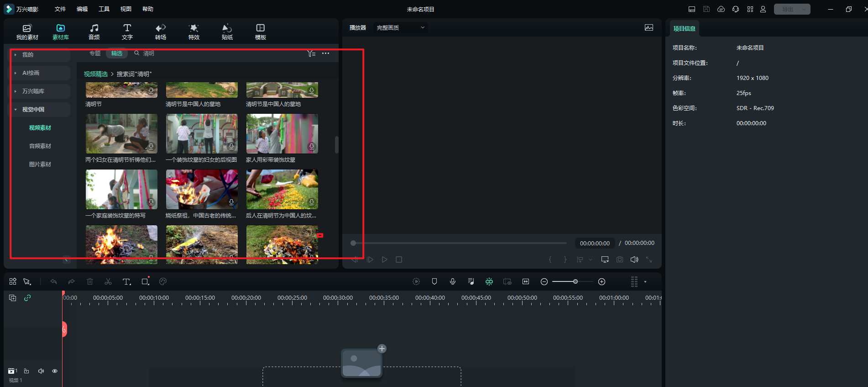Toggle the track link icon in timeline
The height and width of the screenshot is (387, 868).
(x=27, y=298)
